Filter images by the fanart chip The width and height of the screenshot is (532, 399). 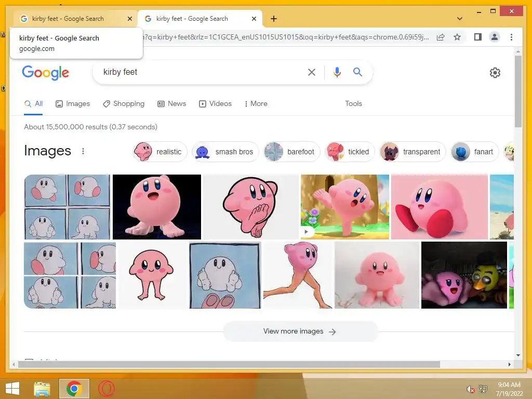pos(474,152)
